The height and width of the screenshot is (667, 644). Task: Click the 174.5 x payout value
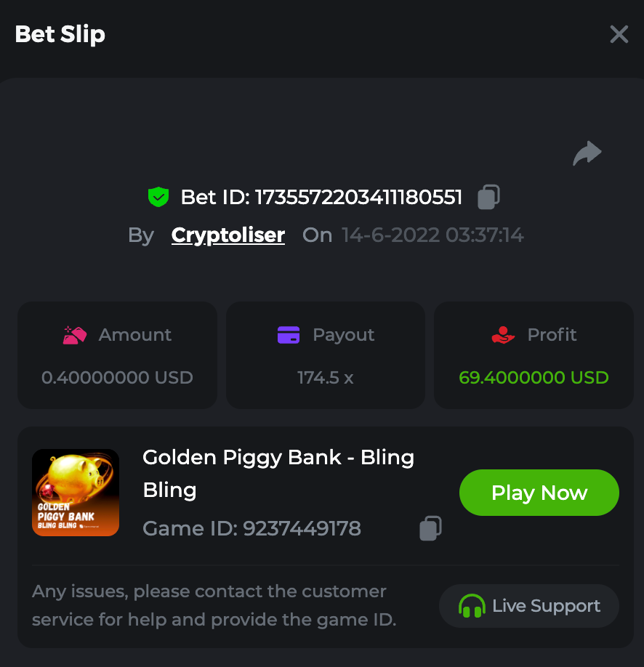[x=326, y=378]
